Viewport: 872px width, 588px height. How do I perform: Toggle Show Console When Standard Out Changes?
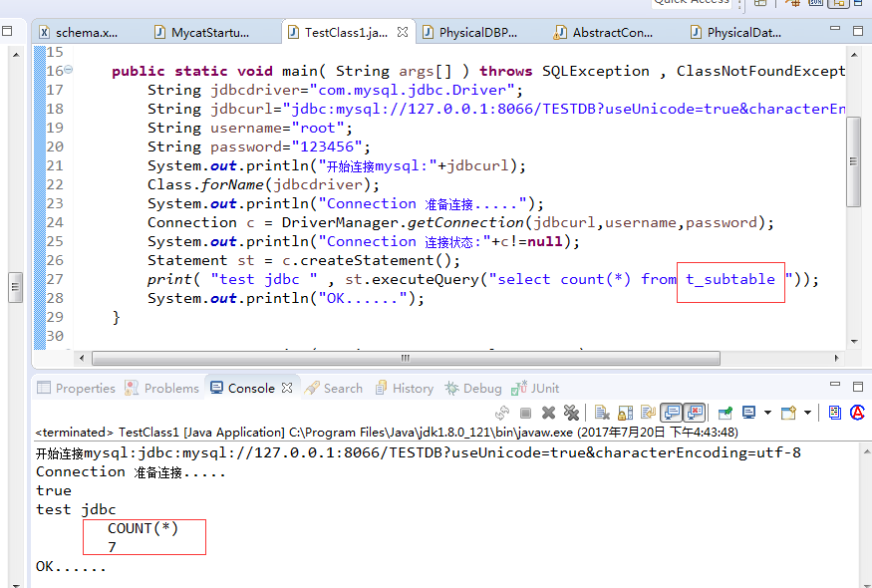672,413
